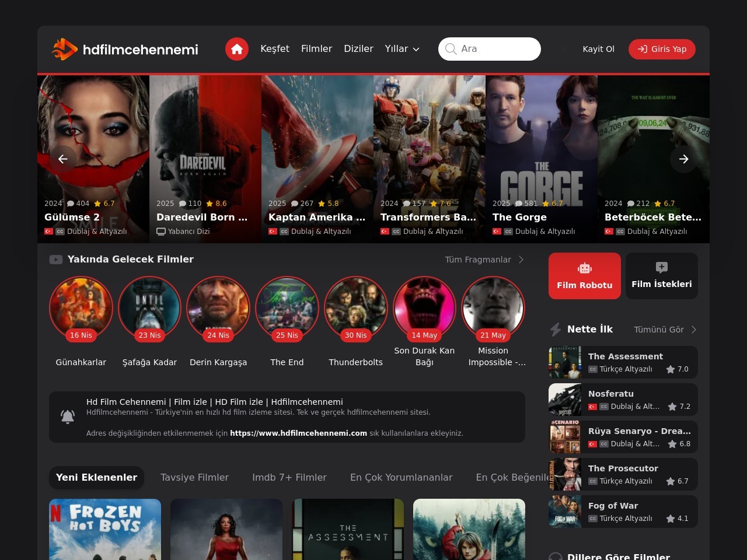Click the star rating on Daredevil Born Again
The height and width of the screenshot is (560, 747).
[216, 204]
